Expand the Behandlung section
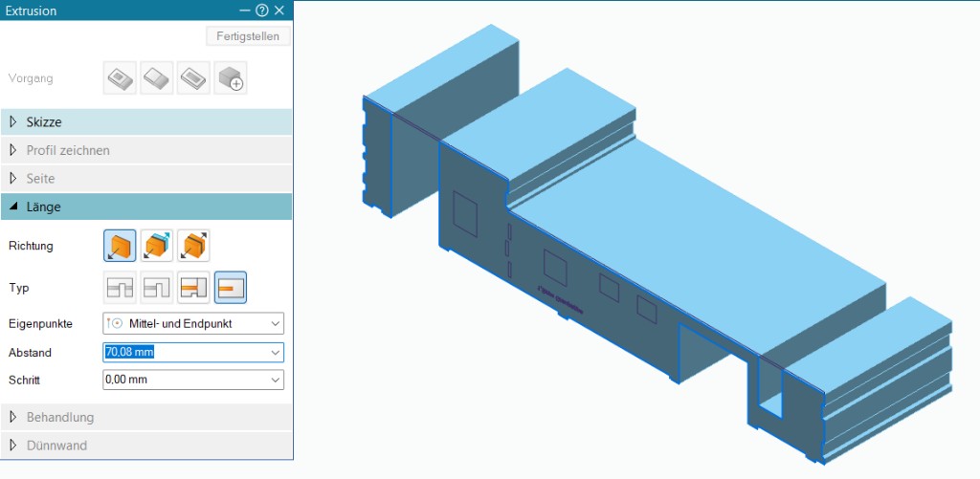 [146, 417]
